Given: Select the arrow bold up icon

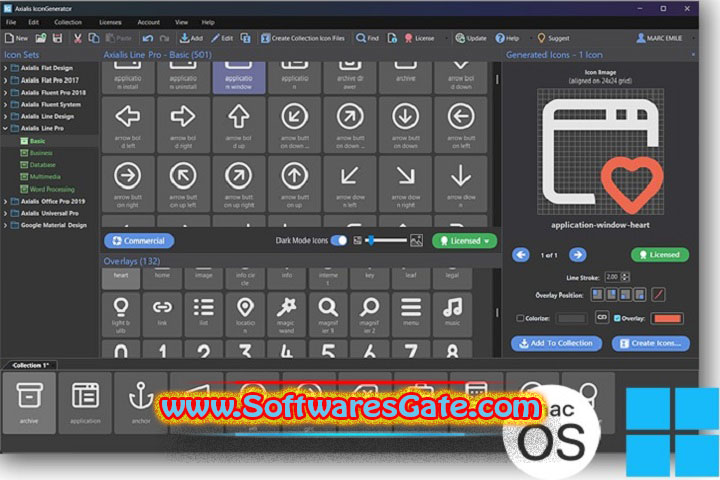Looking at the screenshot, I should 239,124.
